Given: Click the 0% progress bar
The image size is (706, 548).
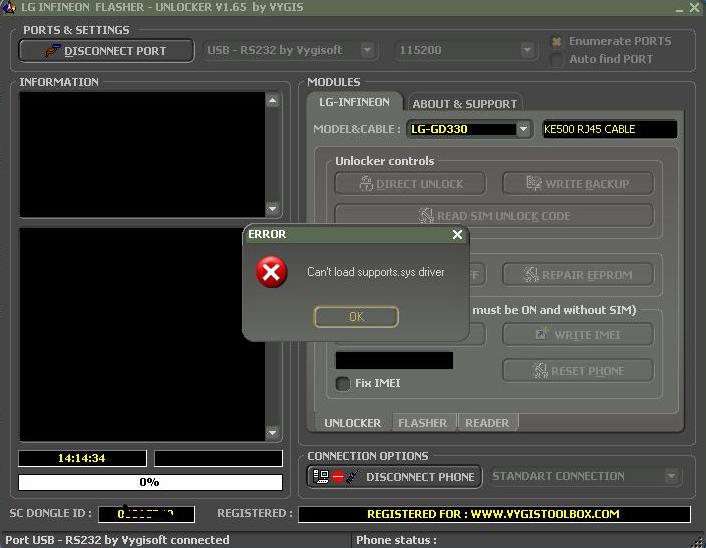Looking at the screenshot, I should coord(150,482).
